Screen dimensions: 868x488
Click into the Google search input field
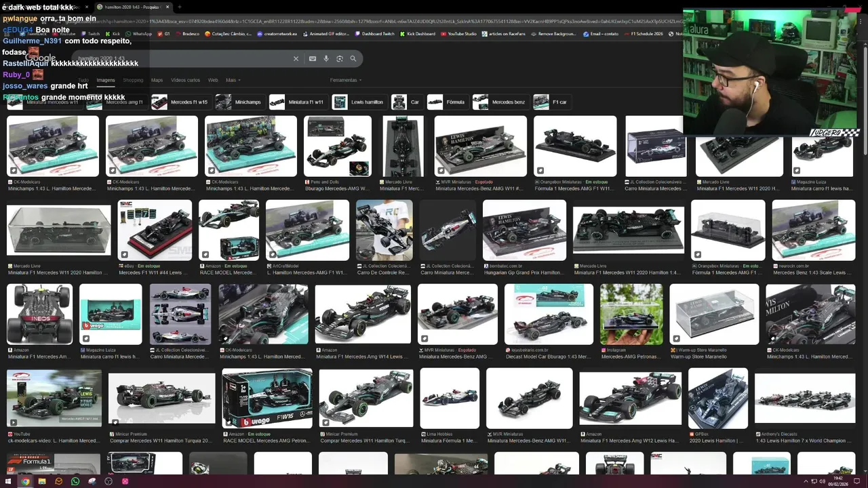pyautogui.click(x=183, y=59)
